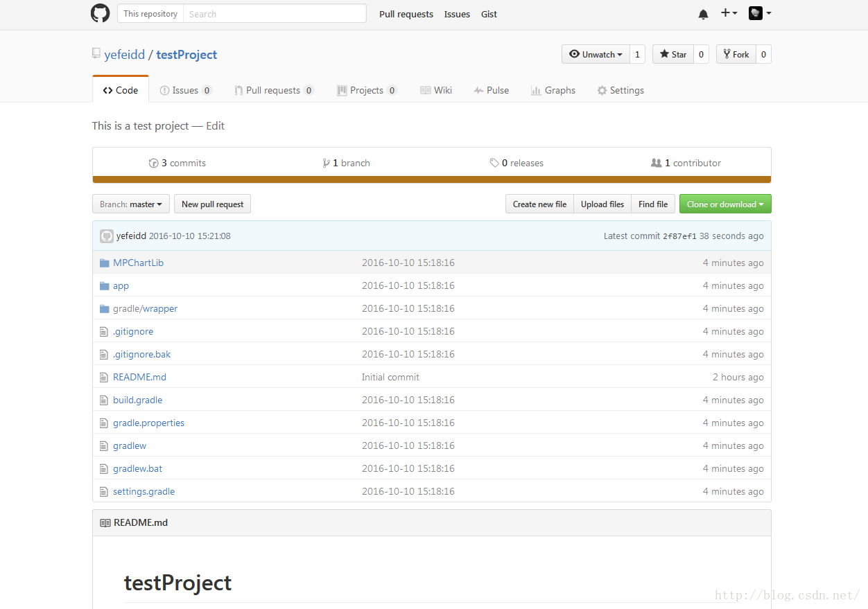The height and width of the screenshot is (609, 868).
Task: Click the Find file button
Action: pyautogui.click(x=653, y=204)
